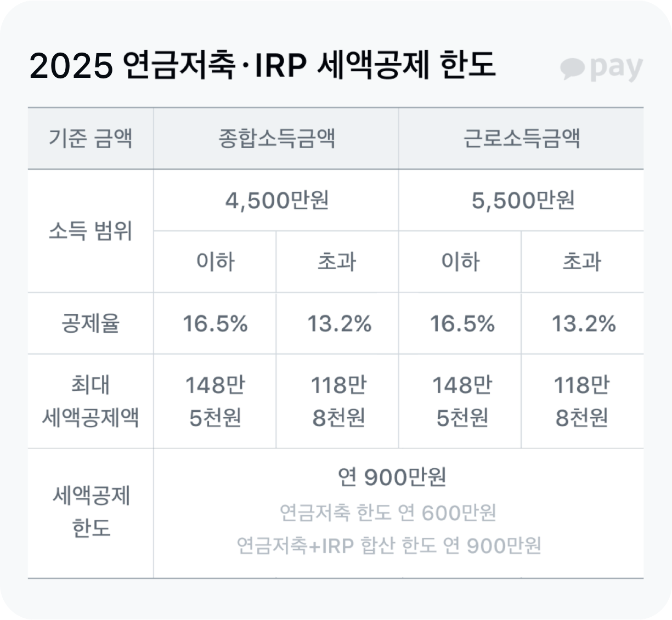Select the "기준 금액" header cell
The width and height of the screenshot is (672, 620).
91,138
